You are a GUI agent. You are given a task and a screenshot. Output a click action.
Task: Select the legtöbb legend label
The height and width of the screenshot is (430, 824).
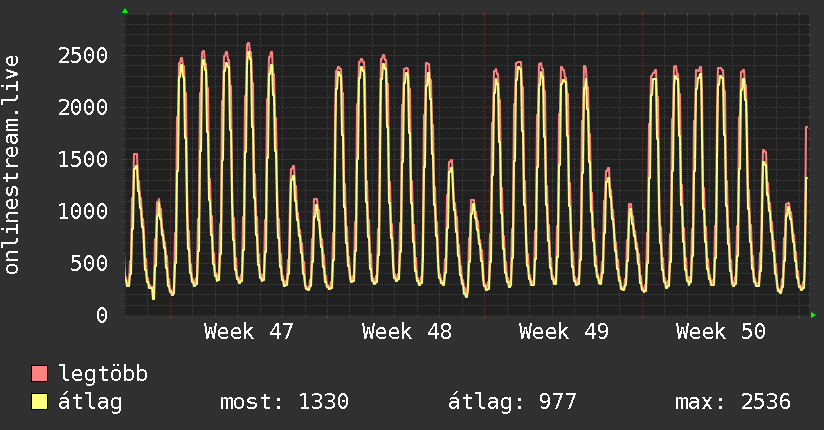[103, 373]
